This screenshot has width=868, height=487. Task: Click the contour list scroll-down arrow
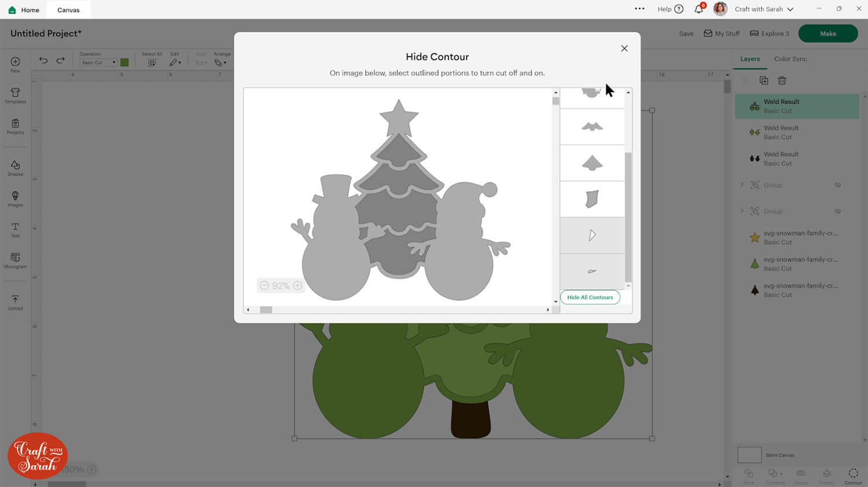pyautogui.click(x=628, y=286)
